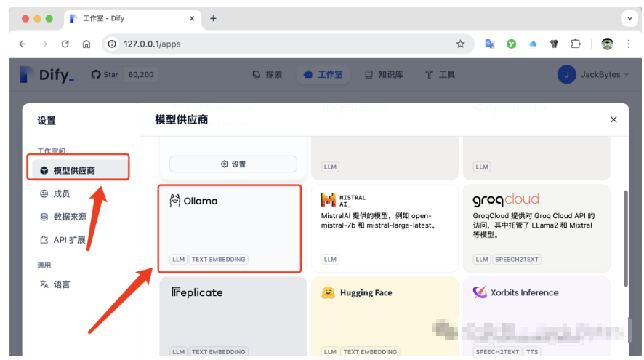644x360 pixels.
Task: Click the TEXT EMBEDDING tag on Hugging Face card
Action: (370, 352)
